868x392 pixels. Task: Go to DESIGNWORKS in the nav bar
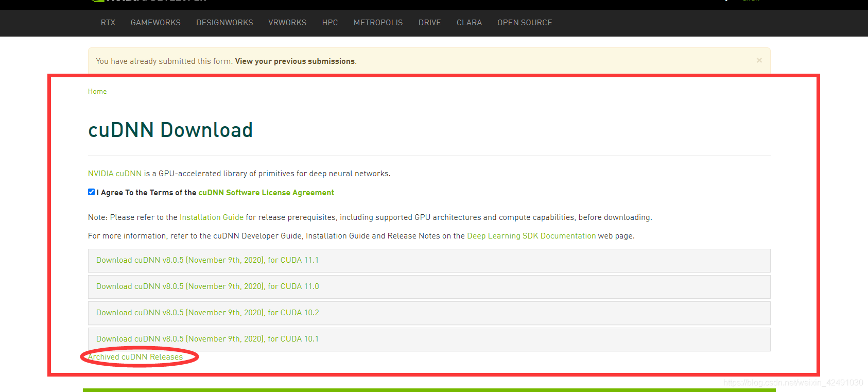(224, 23)
